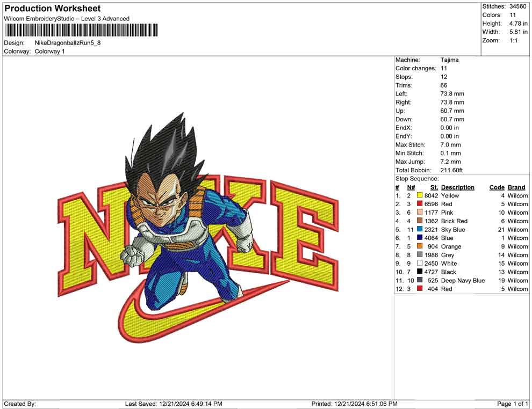
Task: Click the 'Color changes:' label
Action: (x=415, y=69)
